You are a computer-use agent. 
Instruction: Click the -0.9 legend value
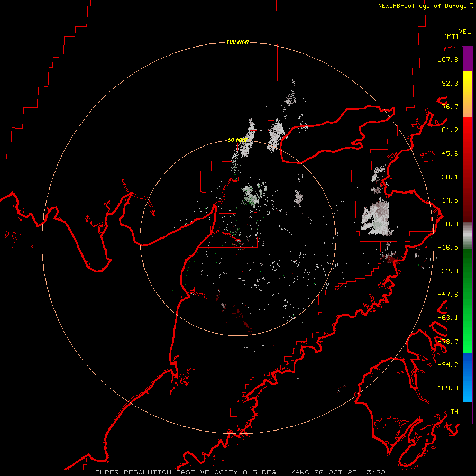pyautogui.click(x=450, y=224)
